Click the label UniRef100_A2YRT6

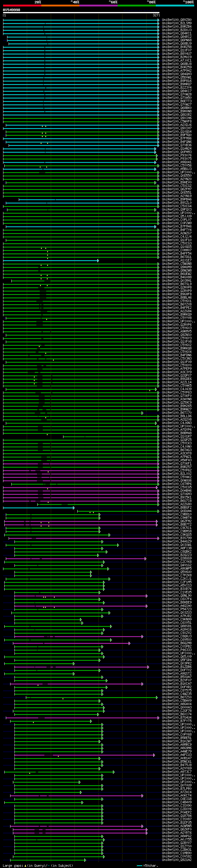click(x=177, y=833)
